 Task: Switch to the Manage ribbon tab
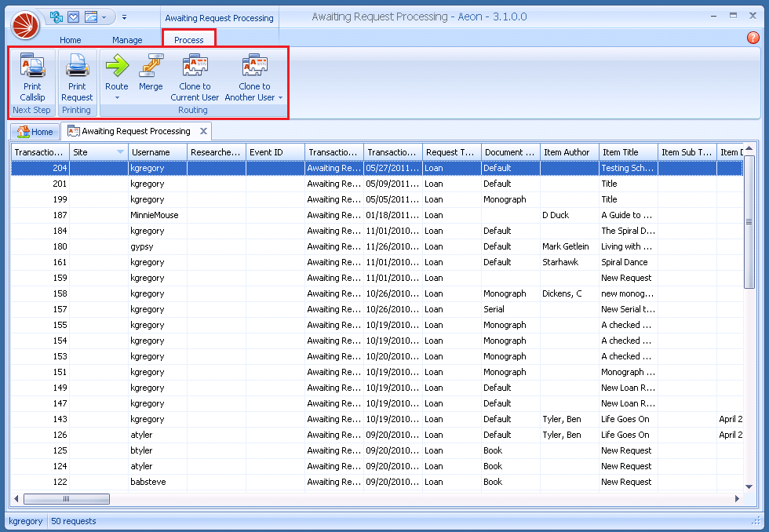point(127,40)
